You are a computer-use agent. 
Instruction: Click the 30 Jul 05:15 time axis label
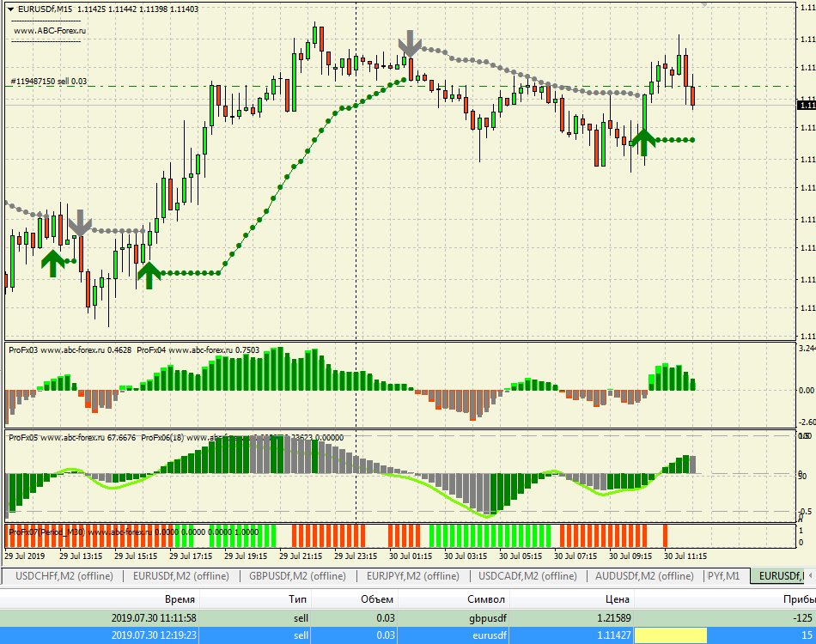pyautogui.click(x=521, y=556)
